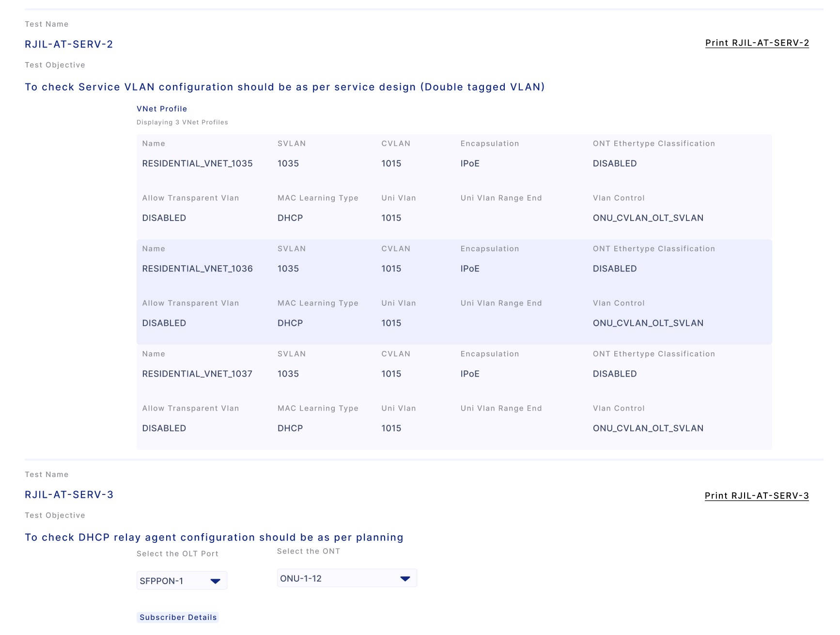840x635 pixels.
Task: Click the Displaying 3 VNet Profiles text
Action: click(x=182, y=123)
